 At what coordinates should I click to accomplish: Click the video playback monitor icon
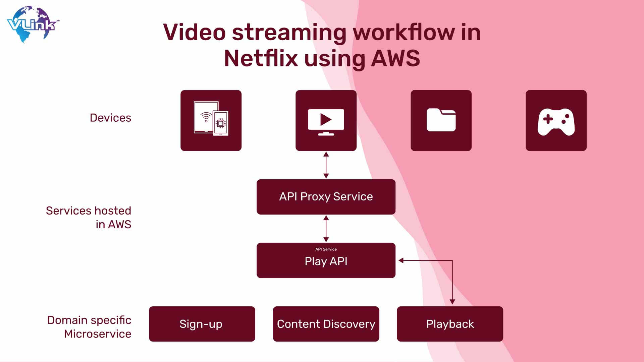tap(326, 120)
